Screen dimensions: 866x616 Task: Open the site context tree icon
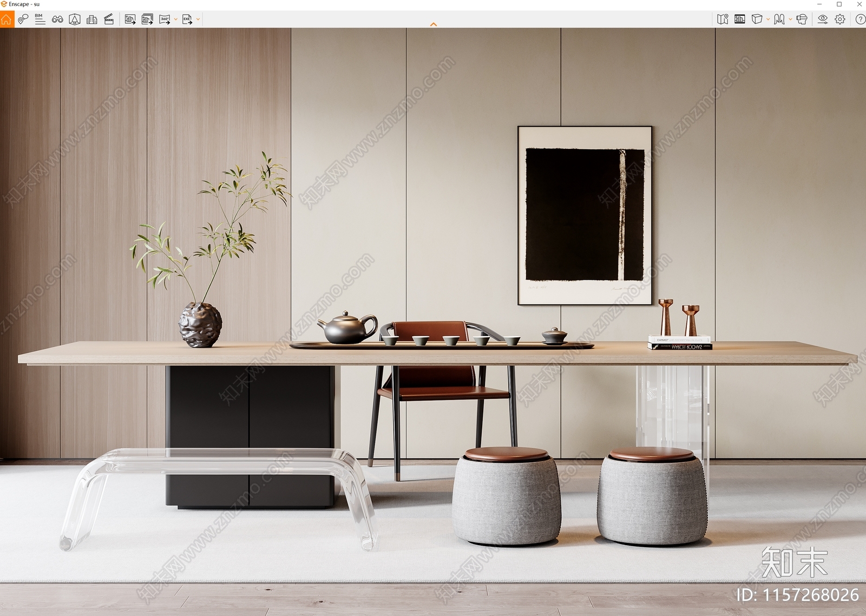(75, 19)
